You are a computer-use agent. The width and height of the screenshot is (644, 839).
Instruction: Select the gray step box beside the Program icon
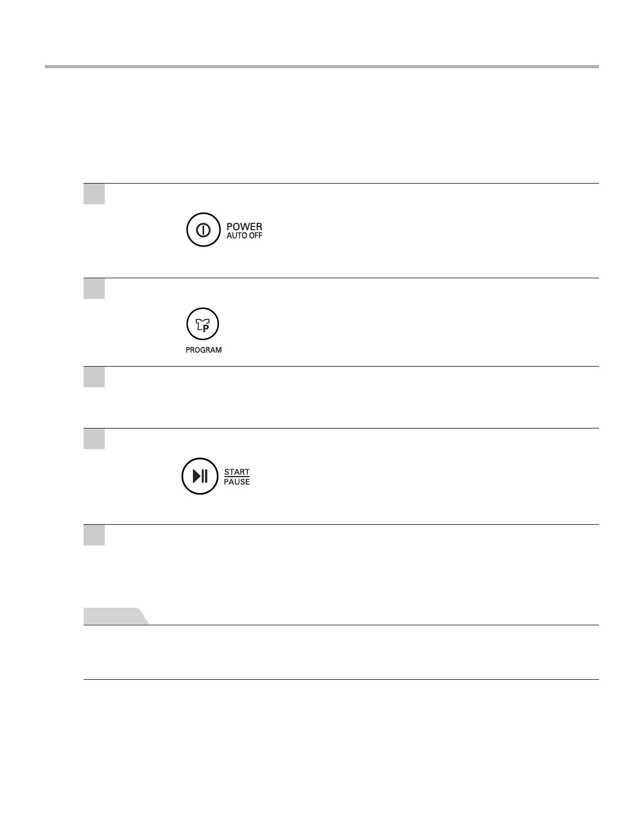(x=94, y=288)
